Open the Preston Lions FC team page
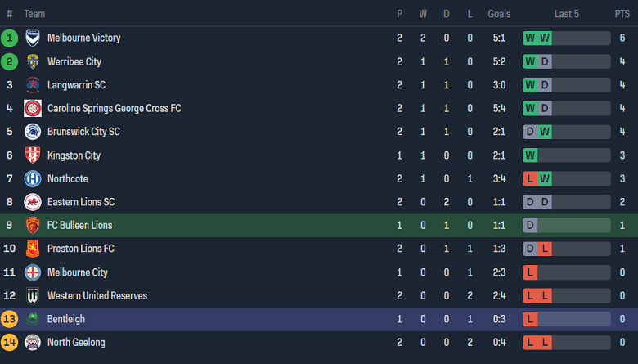Viewport: 638px width, 364px height. tap(80, 249)
